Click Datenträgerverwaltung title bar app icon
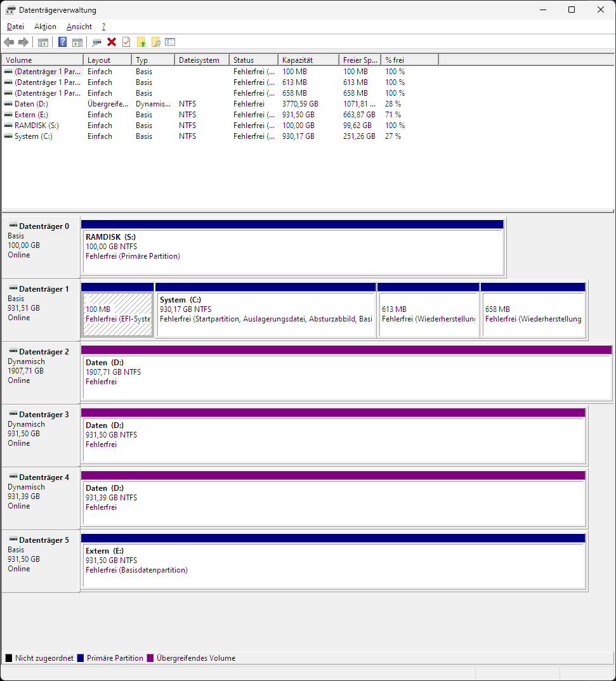 (x=10, y=10)
